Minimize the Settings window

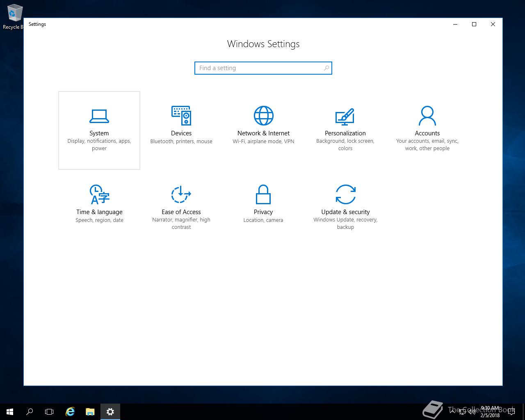(455, 24)
